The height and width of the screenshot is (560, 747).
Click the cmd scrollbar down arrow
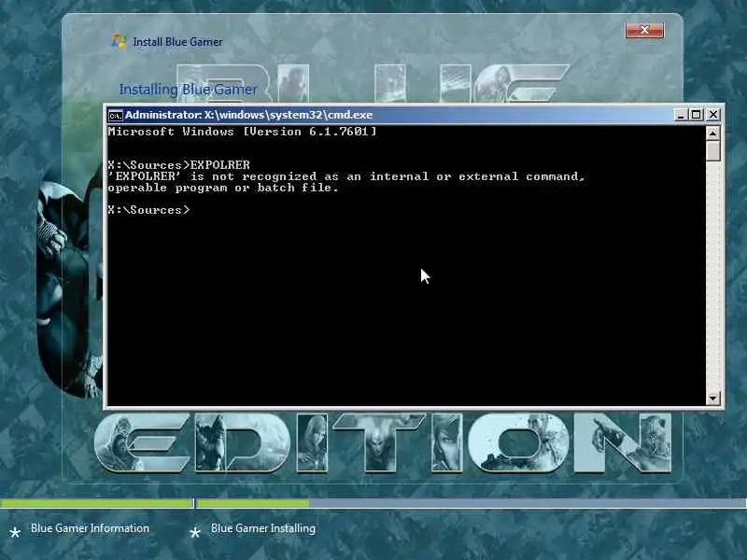point(712,399)
